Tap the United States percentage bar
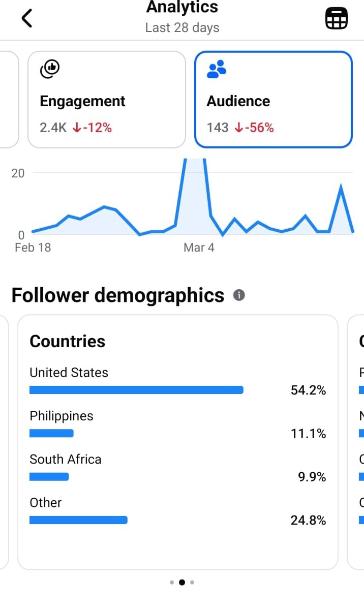The width and height of the screenshot is (364, 610). 136,390
